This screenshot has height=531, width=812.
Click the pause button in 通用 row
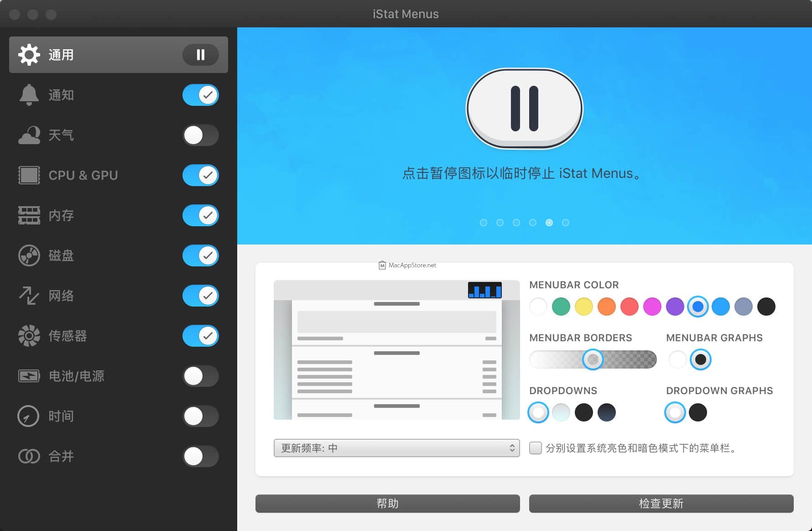[x=200, y=55]
